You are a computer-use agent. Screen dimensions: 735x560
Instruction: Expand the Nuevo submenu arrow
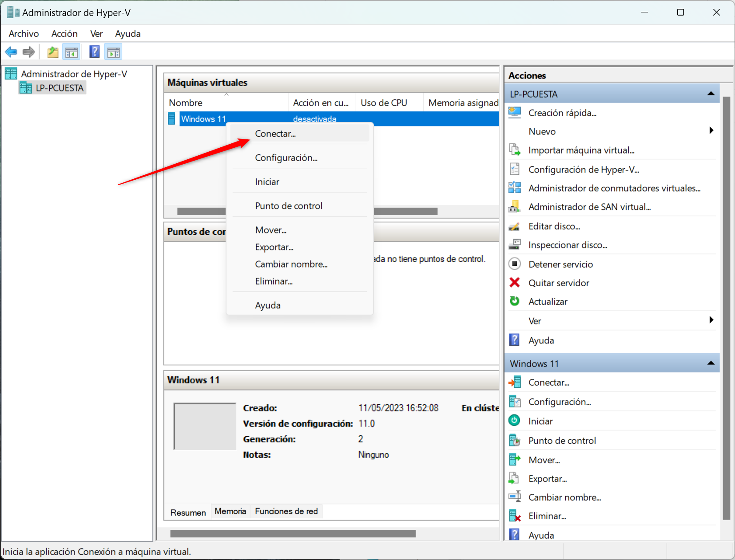711,130
